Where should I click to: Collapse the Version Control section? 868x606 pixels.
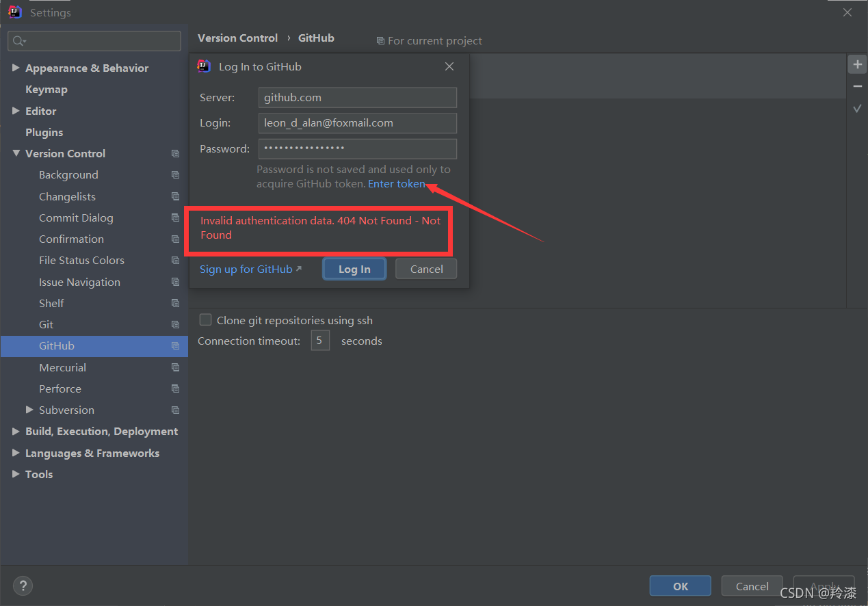[16, 153]
